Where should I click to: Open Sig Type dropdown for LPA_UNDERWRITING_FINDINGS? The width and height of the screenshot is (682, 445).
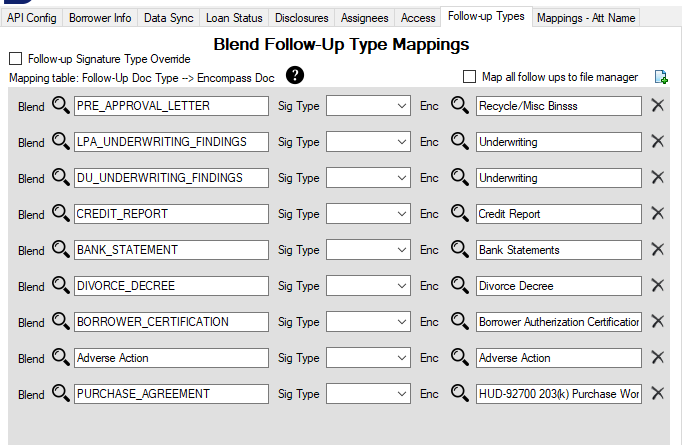[368, 142]
